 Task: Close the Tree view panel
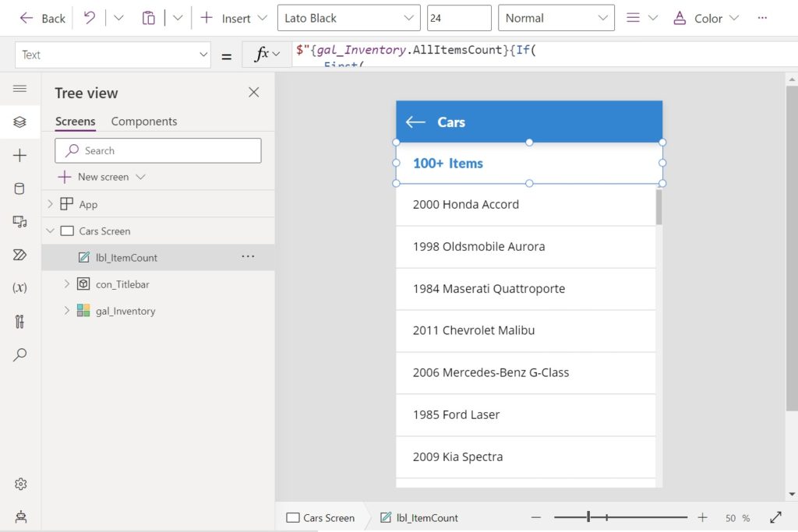253,93
